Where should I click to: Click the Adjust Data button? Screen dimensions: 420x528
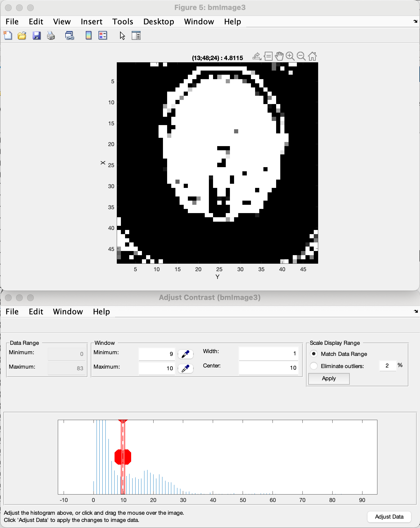(389, 517)
